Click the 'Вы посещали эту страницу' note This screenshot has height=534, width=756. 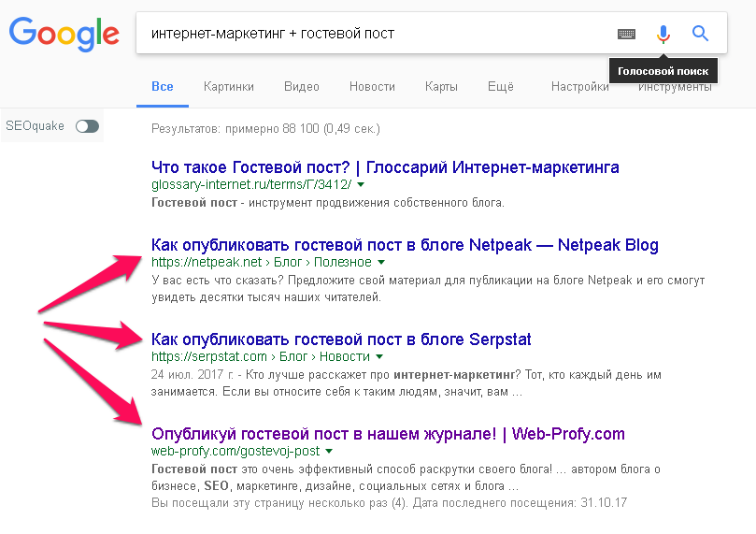click(389, 503)
